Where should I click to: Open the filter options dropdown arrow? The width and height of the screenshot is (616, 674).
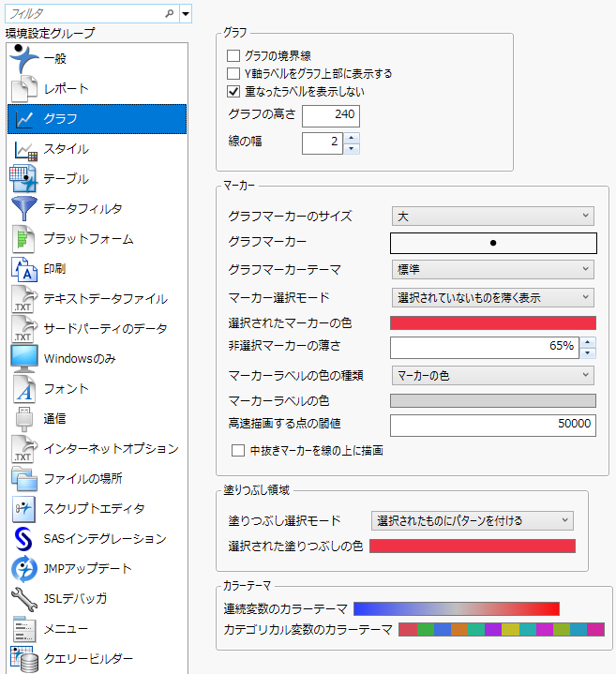[186, 14]
